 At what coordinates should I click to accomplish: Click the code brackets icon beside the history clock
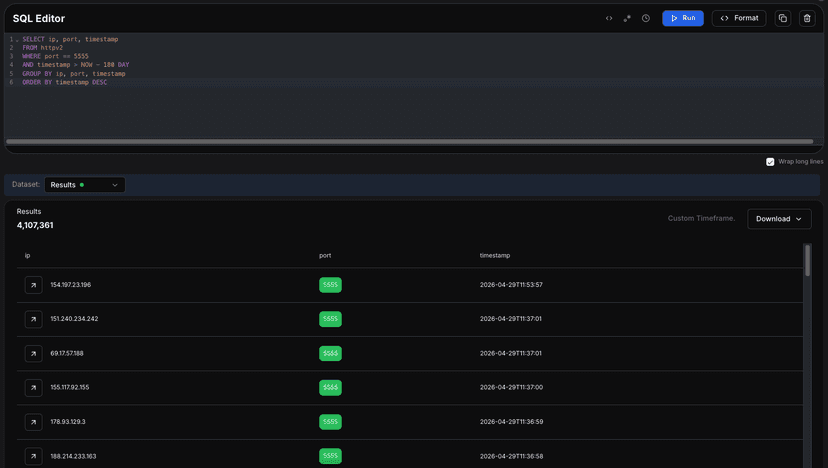point(609,18)
